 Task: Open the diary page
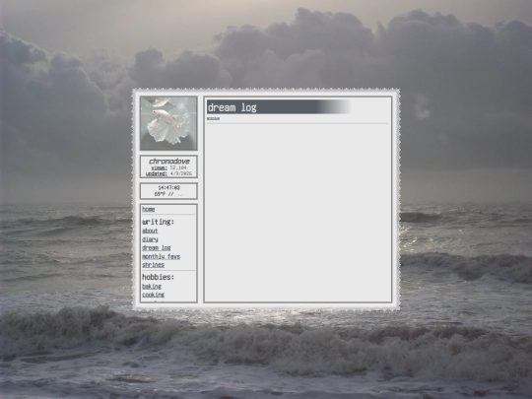(150, 239)
